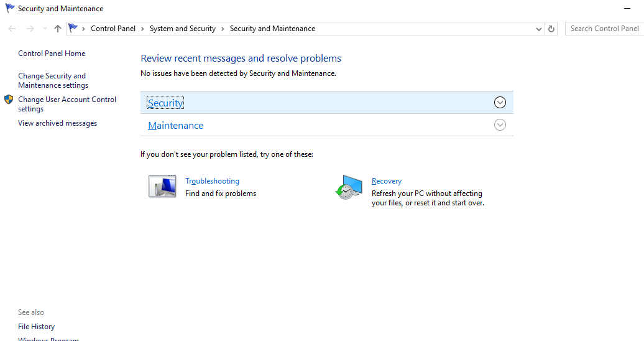Screen dimensions: 644x341
Task: Open Change Security and Maintenance settings
Action: coord(53,81)
